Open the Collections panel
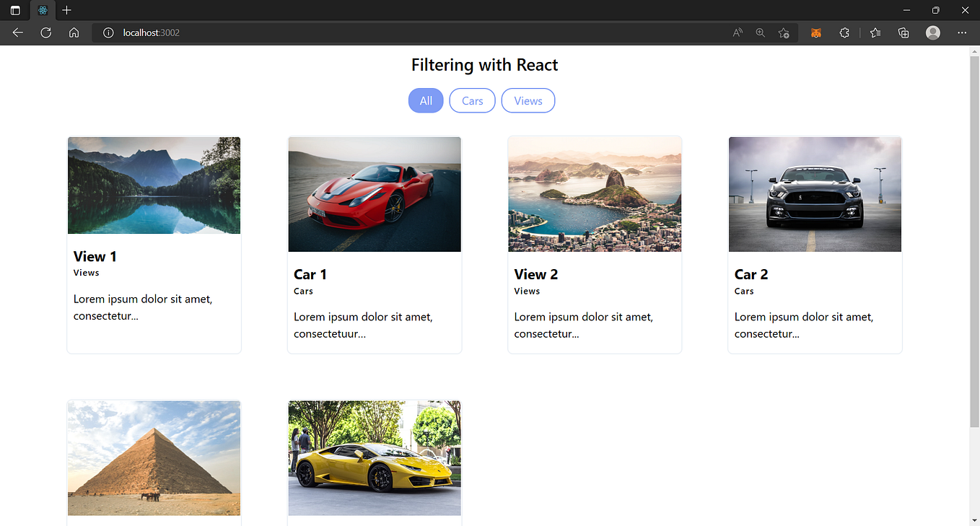Screen dimensions: 980x526 (x=903, y=32)
